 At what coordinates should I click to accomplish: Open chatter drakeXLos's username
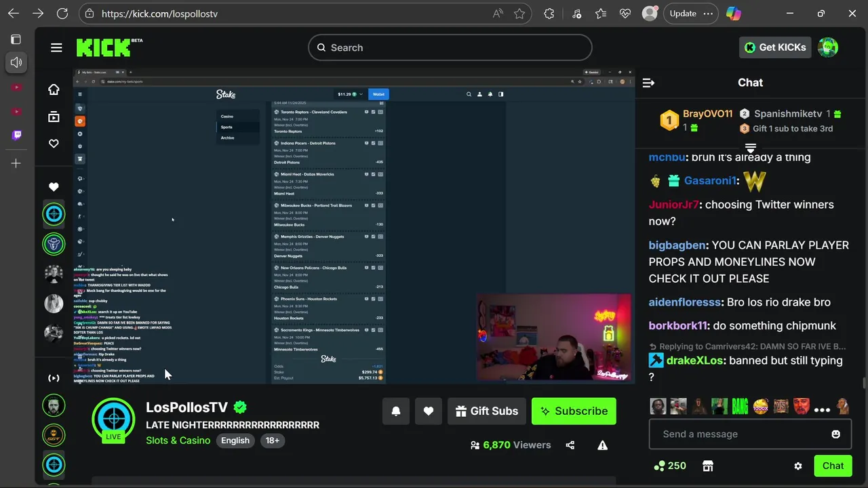point(695,361)
